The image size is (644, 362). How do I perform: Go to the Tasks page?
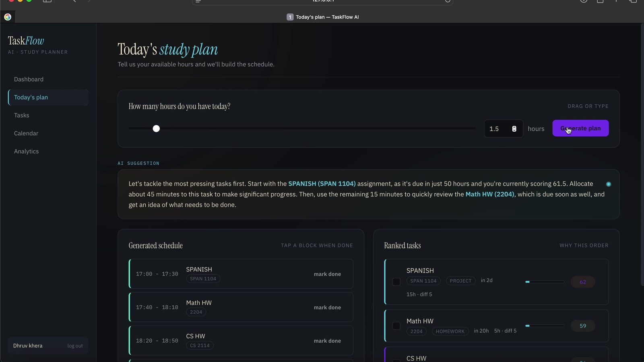(x=48, y=115)
